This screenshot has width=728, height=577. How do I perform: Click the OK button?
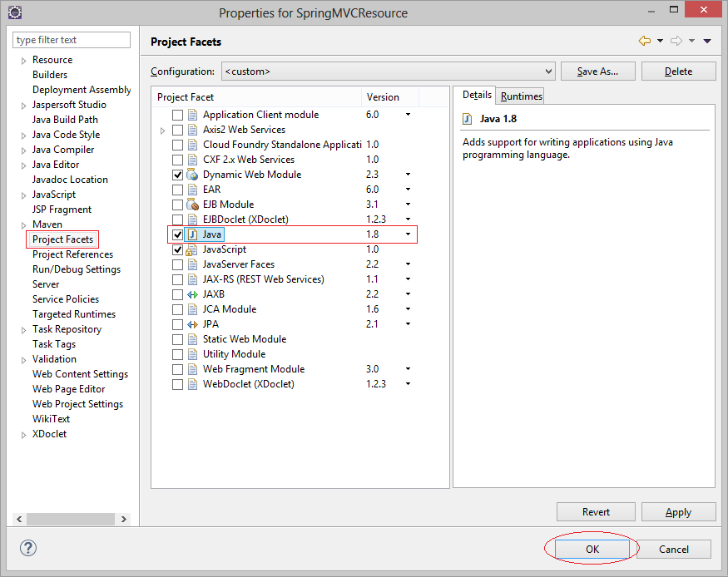(x=592, y=550)
